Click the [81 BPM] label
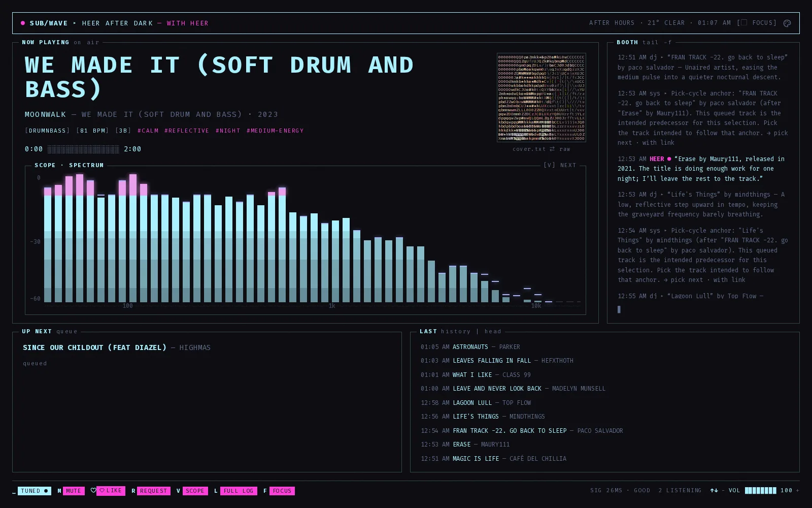This screenshot has width=812, height=508. point(92,131)
